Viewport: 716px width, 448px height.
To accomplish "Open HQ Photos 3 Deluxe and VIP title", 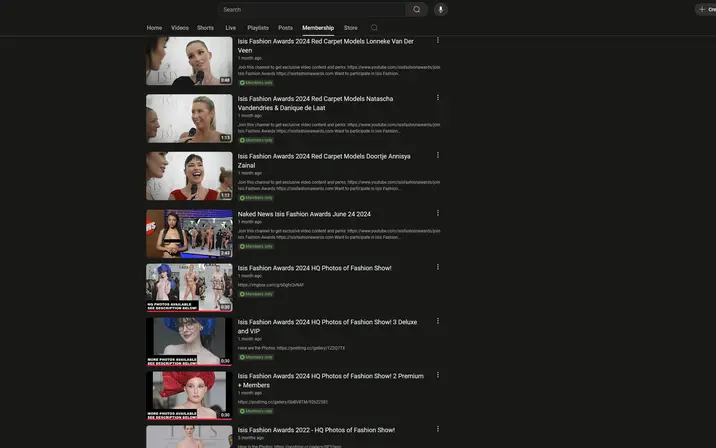I will [327, 327].
